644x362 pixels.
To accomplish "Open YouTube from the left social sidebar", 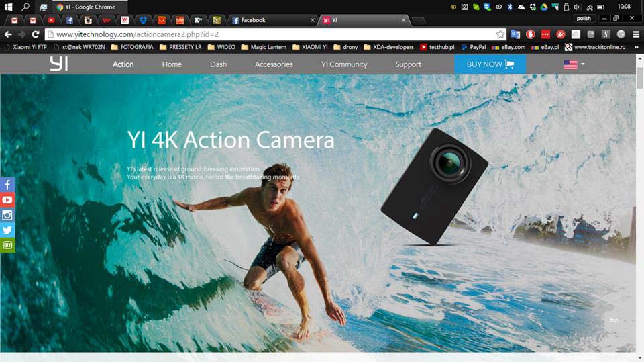I will [x=7, y=200].
